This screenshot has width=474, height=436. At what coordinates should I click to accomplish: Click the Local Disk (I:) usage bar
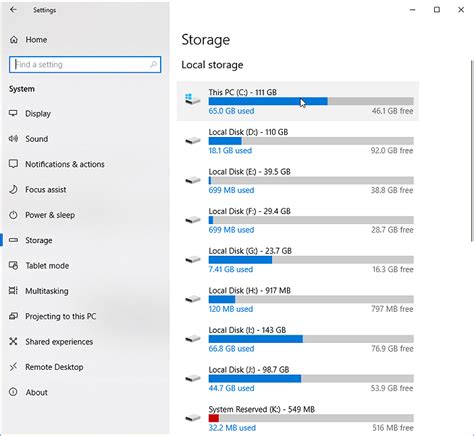[x=311, y=339]
